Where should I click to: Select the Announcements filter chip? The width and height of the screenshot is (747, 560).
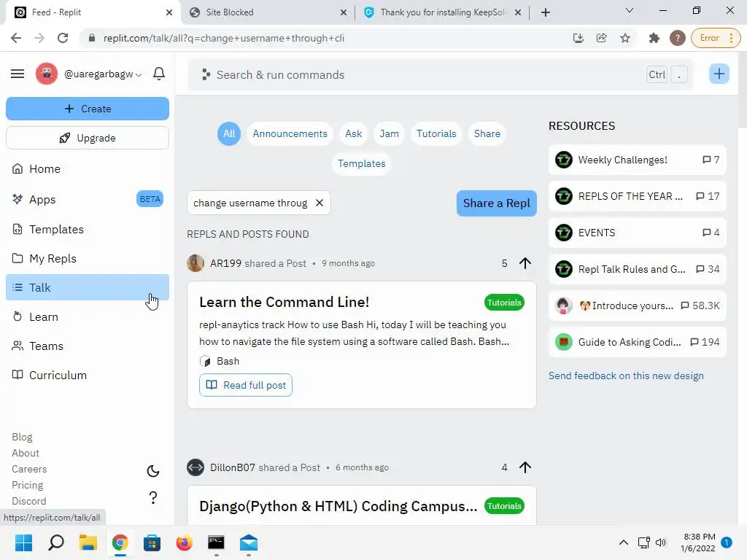pos(290,134)
